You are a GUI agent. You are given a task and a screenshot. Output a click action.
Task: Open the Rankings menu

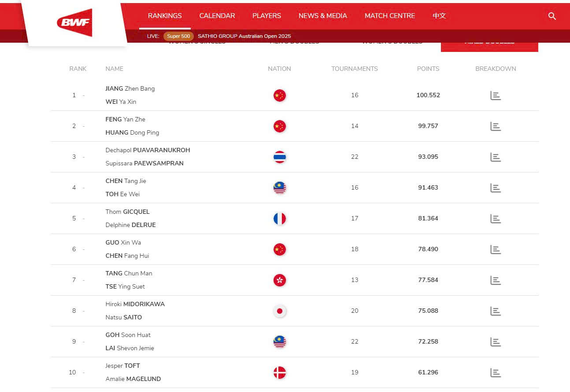(165, 16)
